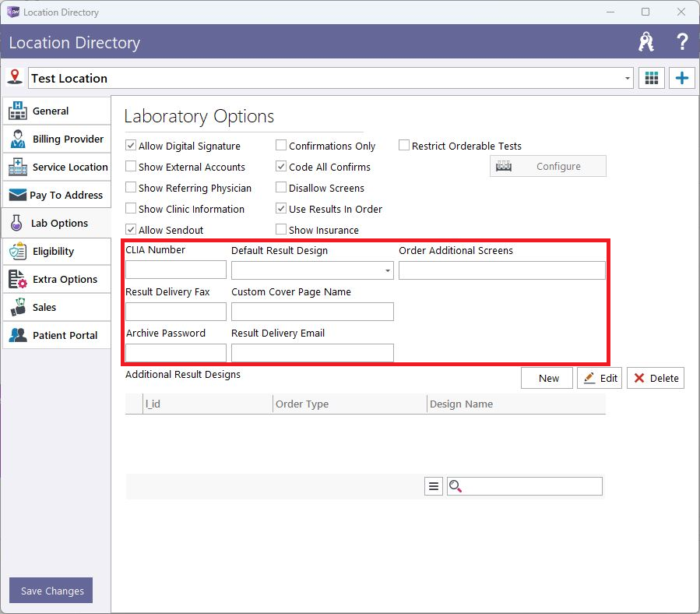
Task: Maximize the Location Directory window
Action: click(645, 12)
